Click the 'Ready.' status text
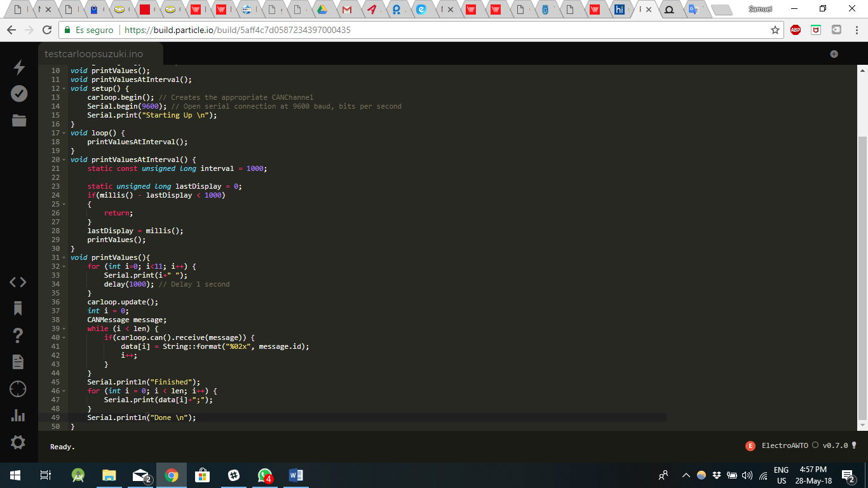The width and height of the screenshot is (868, 488). pos(62,447)
